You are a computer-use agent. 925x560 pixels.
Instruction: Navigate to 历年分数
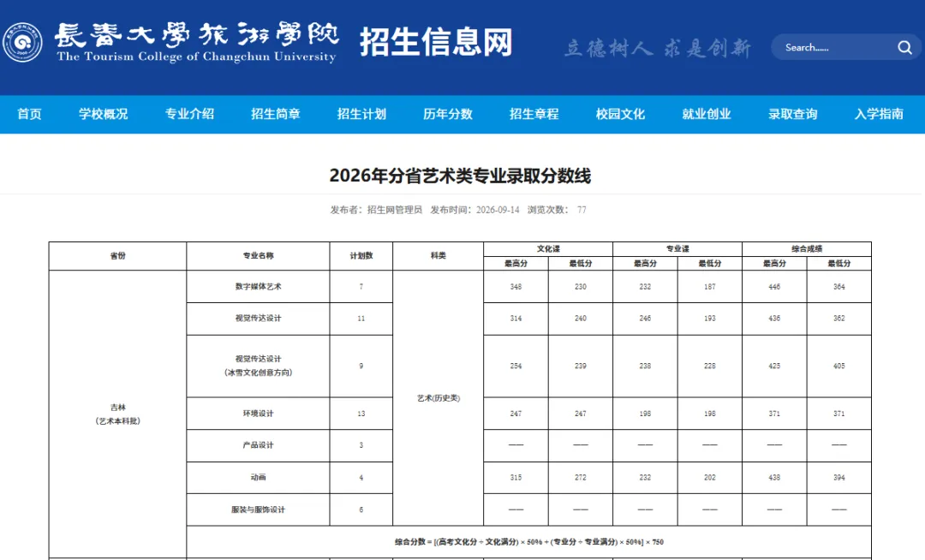tap(448, 115)
